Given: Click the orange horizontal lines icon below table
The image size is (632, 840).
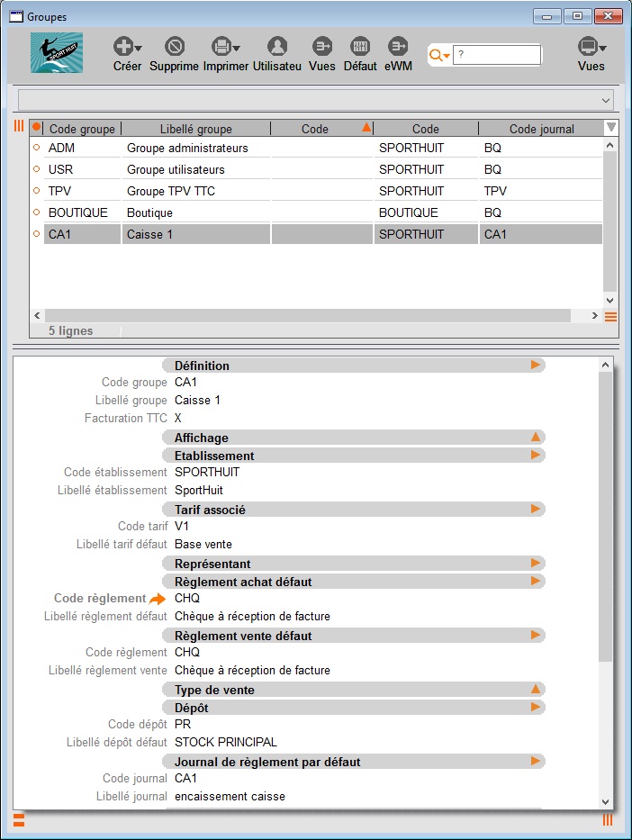Looking at the screenshot, I should (x=610, y=317).
